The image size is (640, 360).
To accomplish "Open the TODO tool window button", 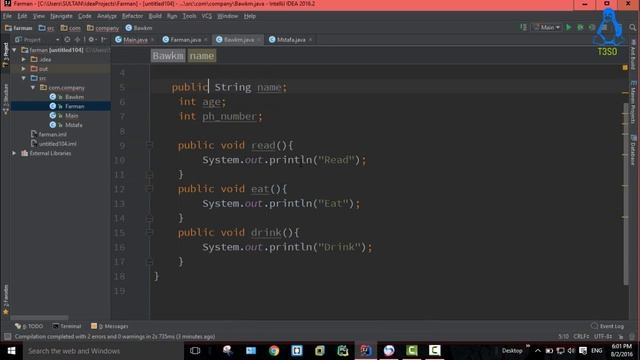I will pyautogui.click(x=29, y=326).
